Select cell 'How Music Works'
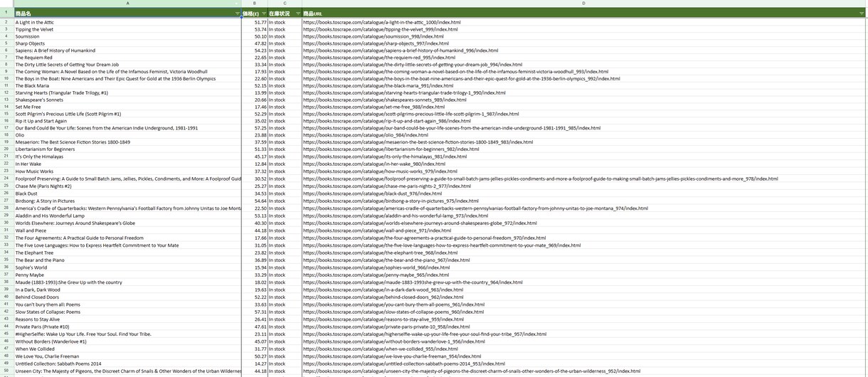 click(x=127, y=171)
